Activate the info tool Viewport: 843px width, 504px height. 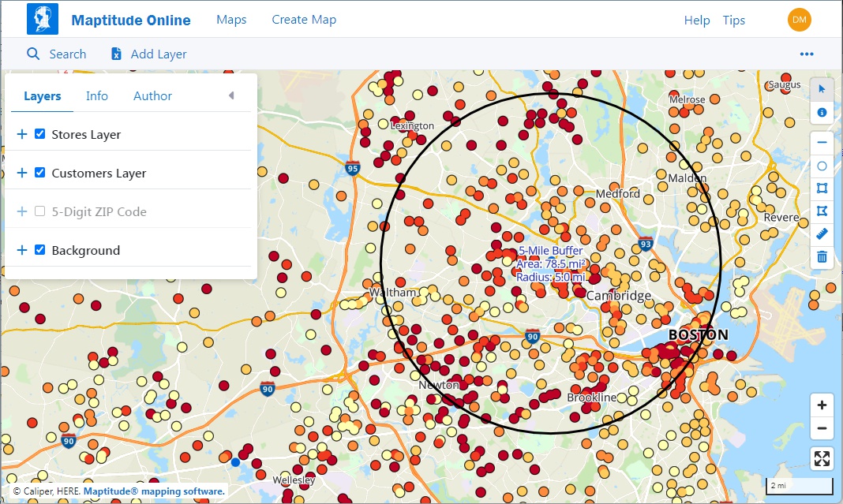click(822, 113)
